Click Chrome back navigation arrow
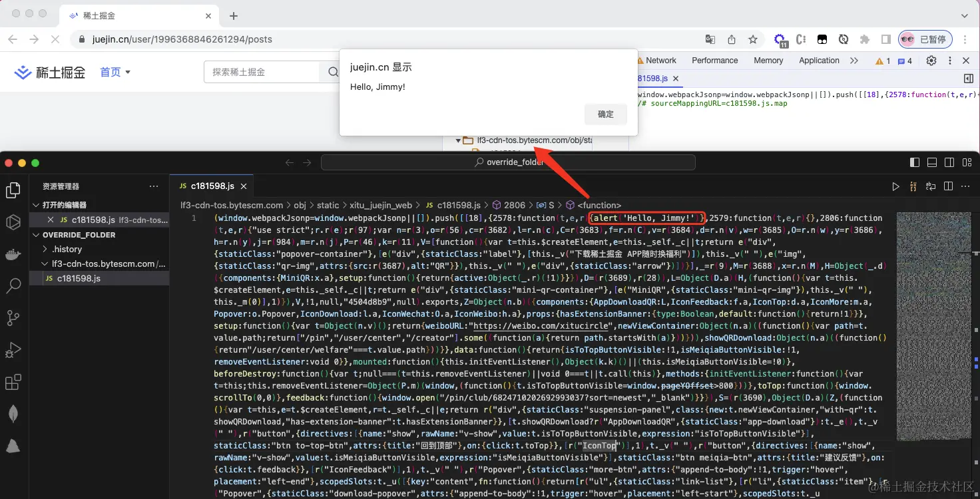The image size is (980, 499). (13, 39)
